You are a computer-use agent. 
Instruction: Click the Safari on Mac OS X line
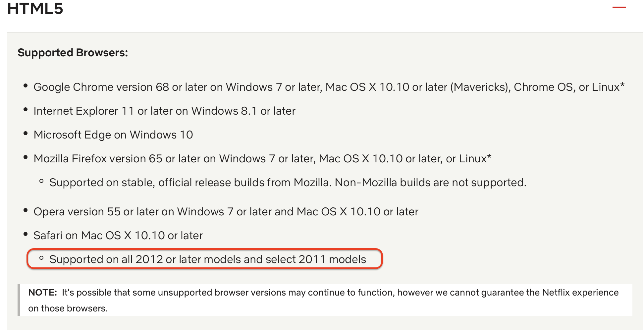click(118, 236)
